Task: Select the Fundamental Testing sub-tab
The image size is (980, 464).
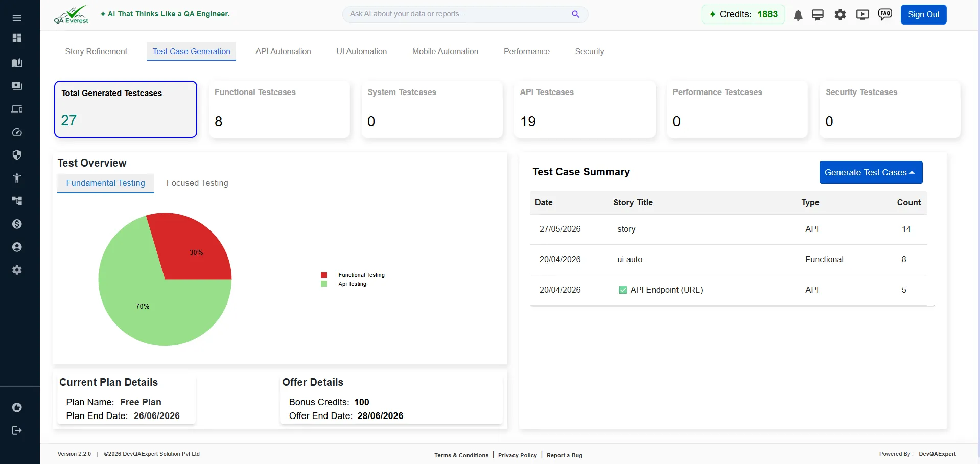Action: (105, 183)
